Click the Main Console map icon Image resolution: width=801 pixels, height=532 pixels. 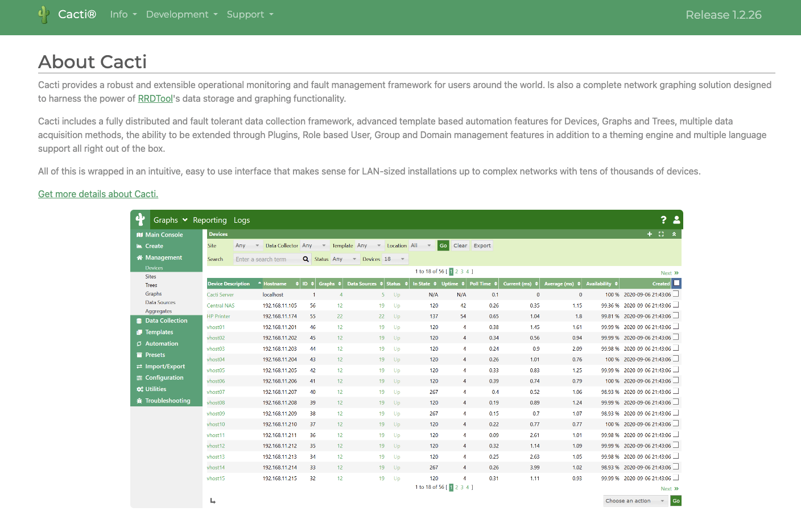[139, 235]
